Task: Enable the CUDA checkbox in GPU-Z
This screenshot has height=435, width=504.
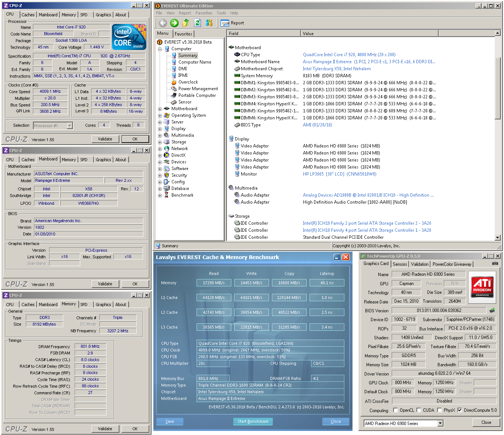Action: click(419, 410)
